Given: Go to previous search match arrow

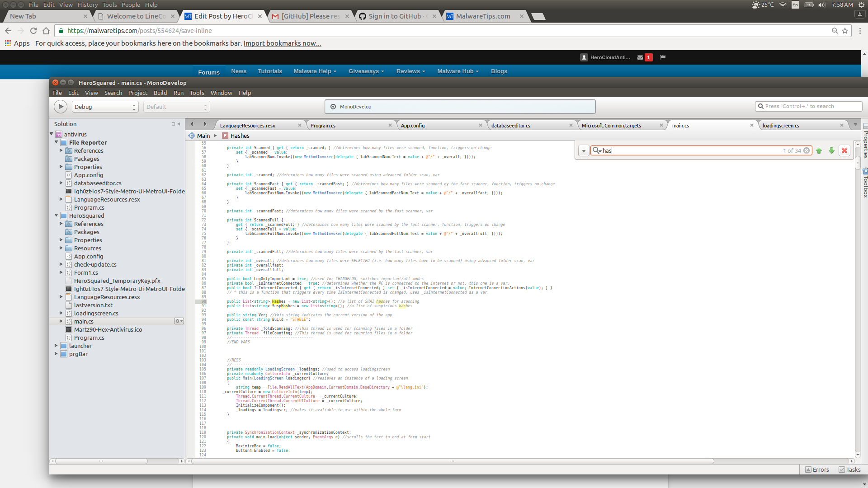Looking at the screenshot, I should (x=819, y=151).
